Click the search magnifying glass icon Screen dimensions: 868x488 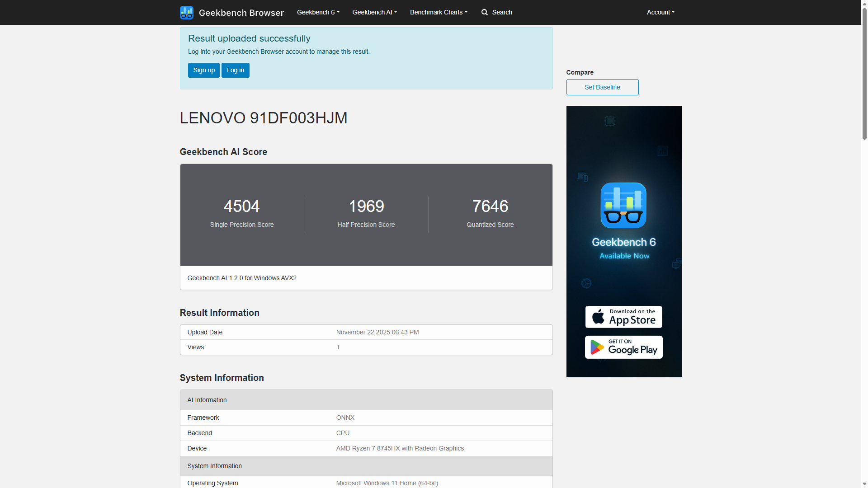tap(484, 12)
